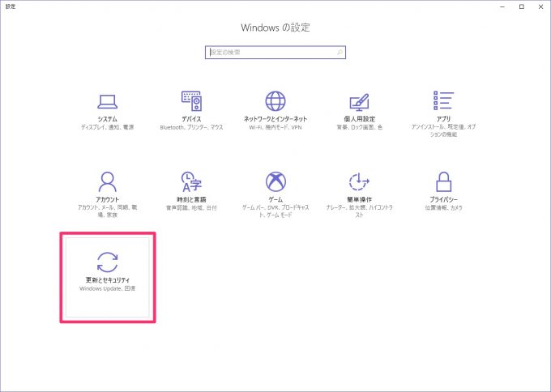Close the 設定 window
This screenshot has height=392, width=551.
tap(540, 6)
